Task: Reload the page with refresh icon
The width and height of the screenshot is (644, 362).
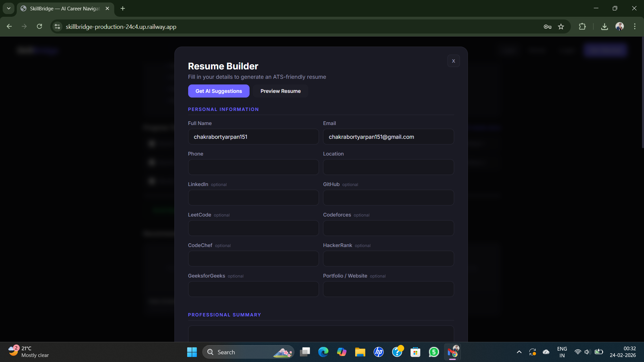Action: pos(39,26)
